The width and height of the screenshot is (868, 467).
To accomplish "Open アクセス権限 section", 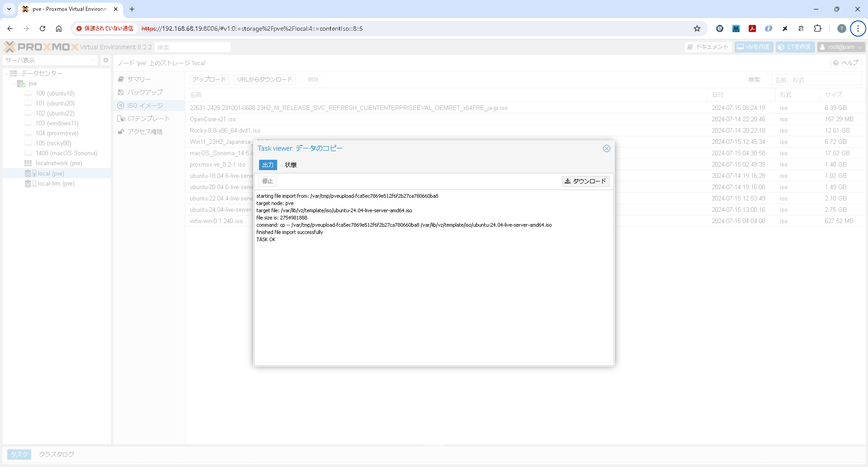I will point(149,132).
